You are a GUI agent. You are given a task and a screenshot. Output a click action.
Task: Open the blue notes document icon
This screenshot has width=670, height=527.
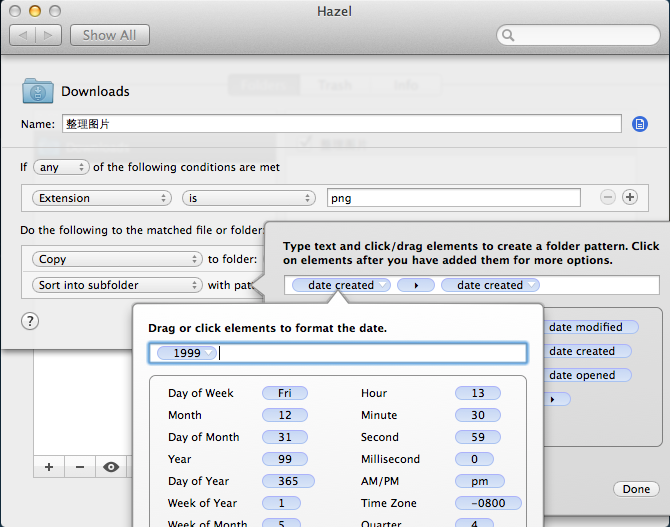640,124
